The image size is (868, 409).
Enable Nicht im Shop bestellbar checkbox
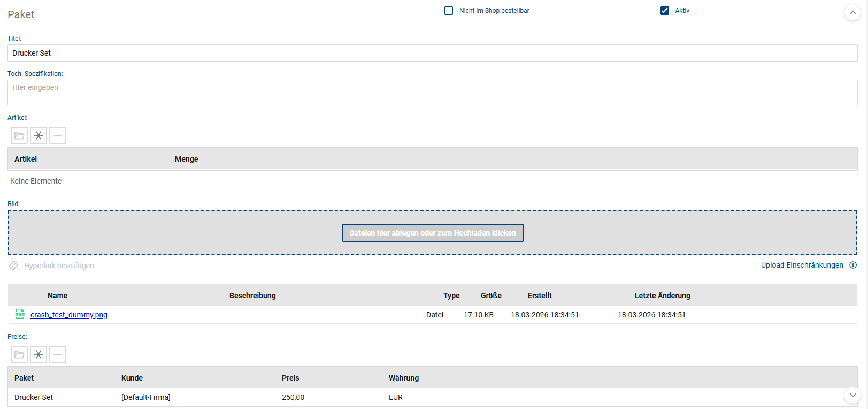click(x=449, y=11)
